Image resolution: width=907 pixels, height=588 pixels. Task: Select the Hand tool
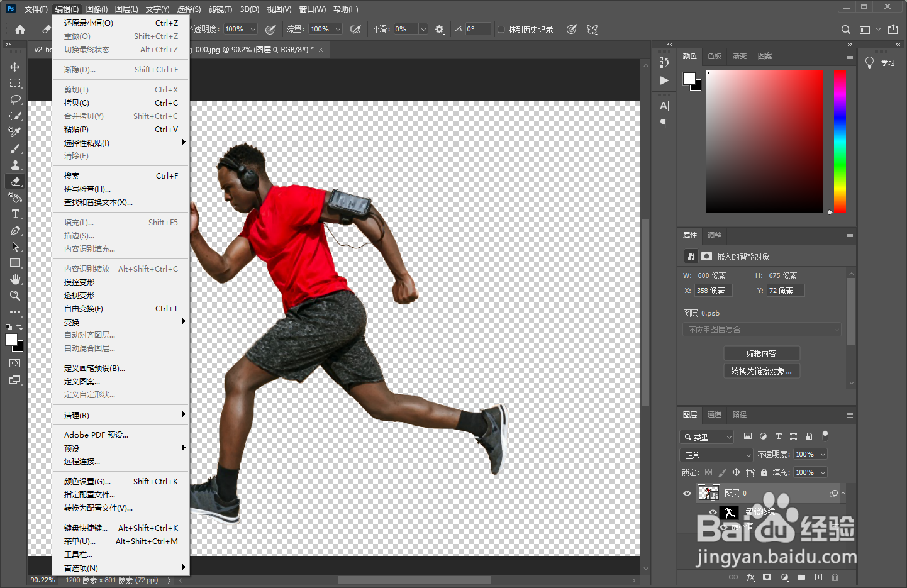pyautogui.click(x=15, y=279)
